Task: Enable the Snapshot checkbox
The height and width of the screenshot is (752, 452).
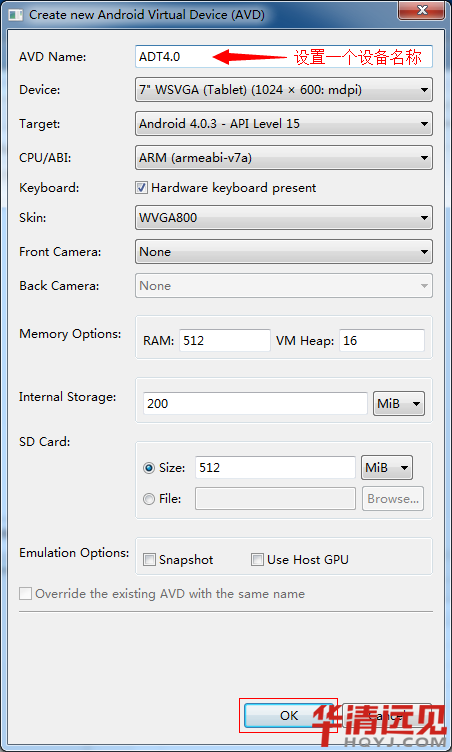Action: [x=150, y=560]
